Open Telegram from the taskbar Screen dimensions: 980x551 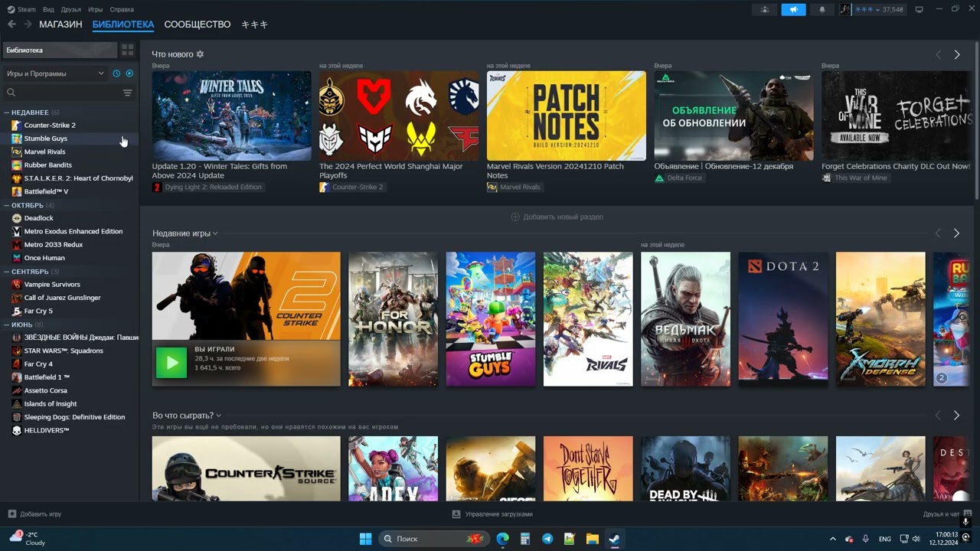click(x=547, y=539)
